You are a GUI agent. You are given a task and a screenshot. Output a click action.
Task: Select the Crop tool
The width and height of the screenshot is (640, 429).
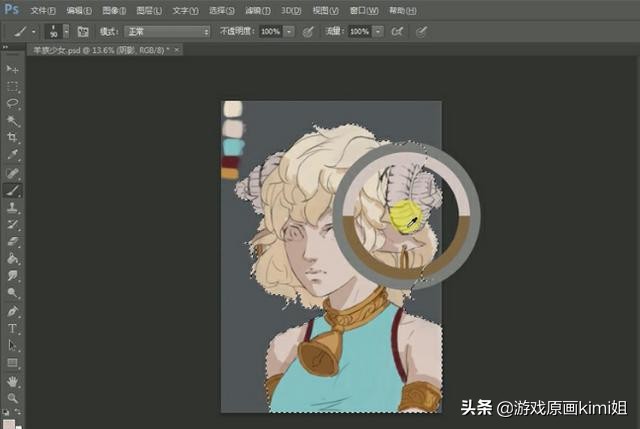pos(12,137)
